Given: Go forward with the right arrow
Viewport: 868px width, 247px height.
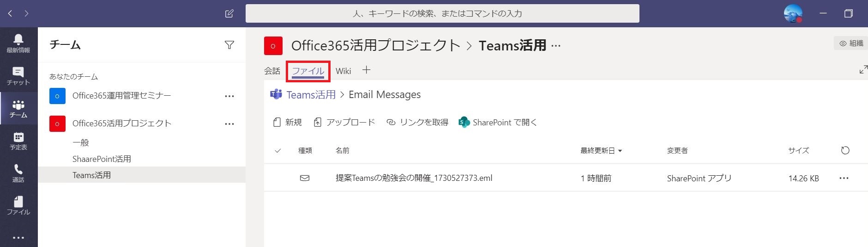Looking at the screenshot, I should click(x=26, y=13).
